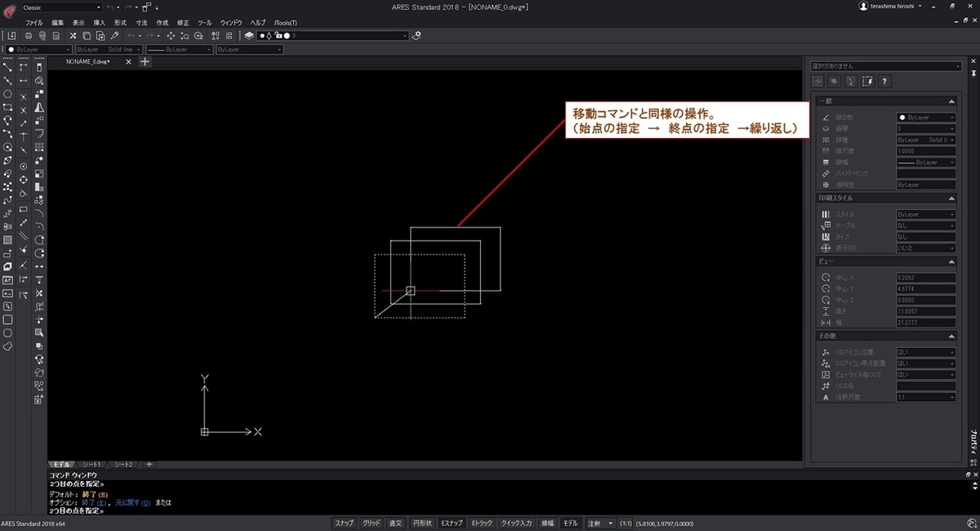Open the 寸法 menu

141,23
